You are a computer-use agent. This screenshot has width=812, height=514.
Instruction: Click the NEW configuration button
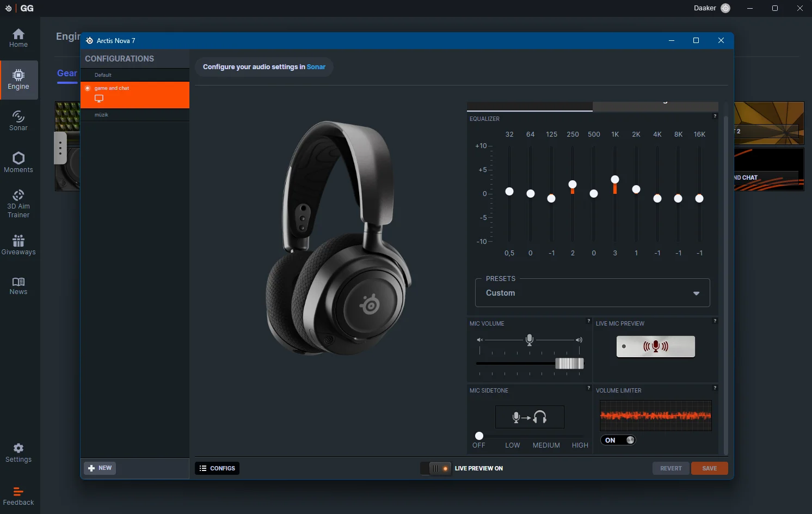coord(100,468)
